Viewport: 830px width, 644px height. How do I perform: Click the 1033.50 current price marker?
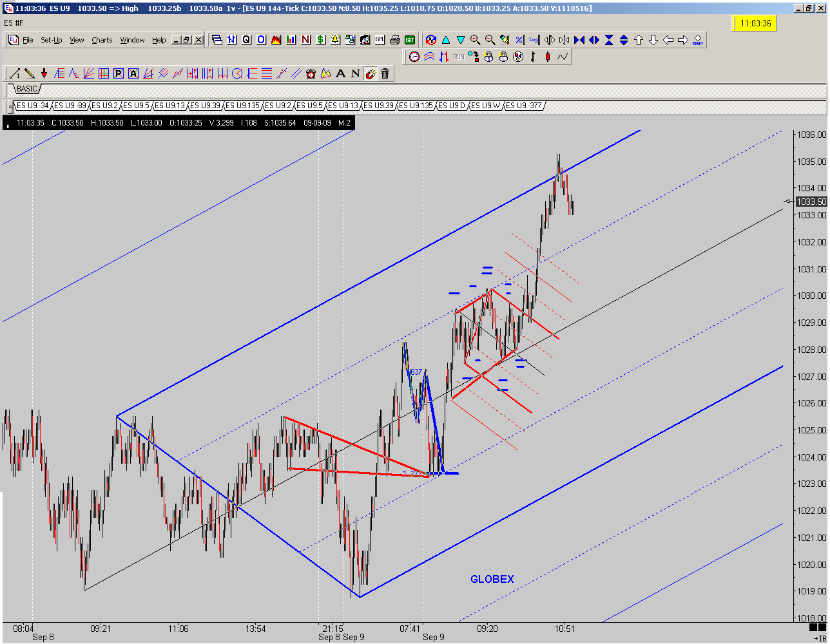tap(811, 202)
